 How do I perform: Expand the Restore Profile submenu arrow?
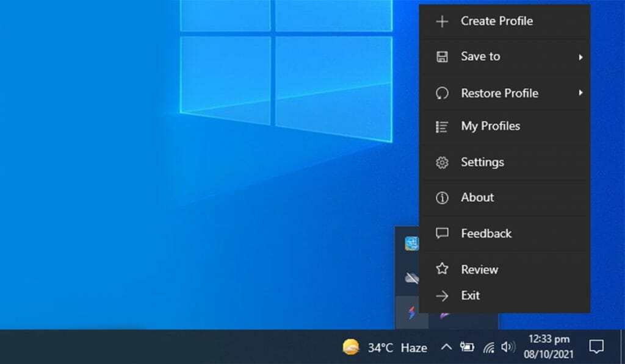580,93
